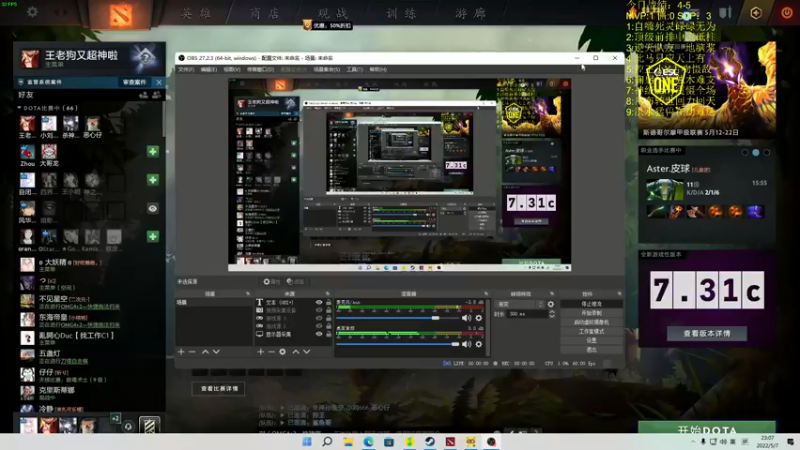This screenshot has width=800, height=450.
Task: Open Dota settings gear in top bar
Action: 32,12
